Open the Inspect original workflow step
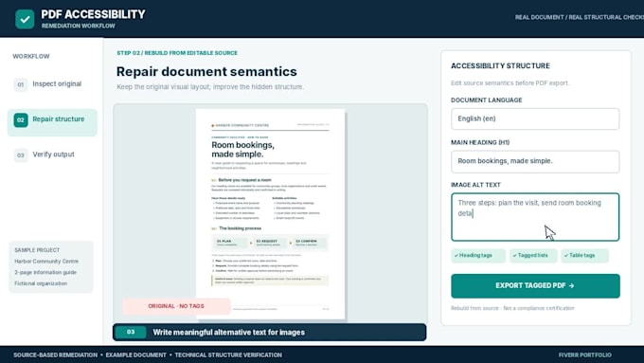 pos(52,84)
